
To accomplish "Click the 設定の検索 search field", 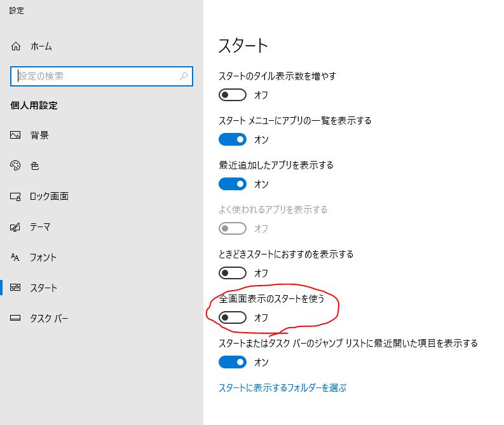I will (95, 76).
